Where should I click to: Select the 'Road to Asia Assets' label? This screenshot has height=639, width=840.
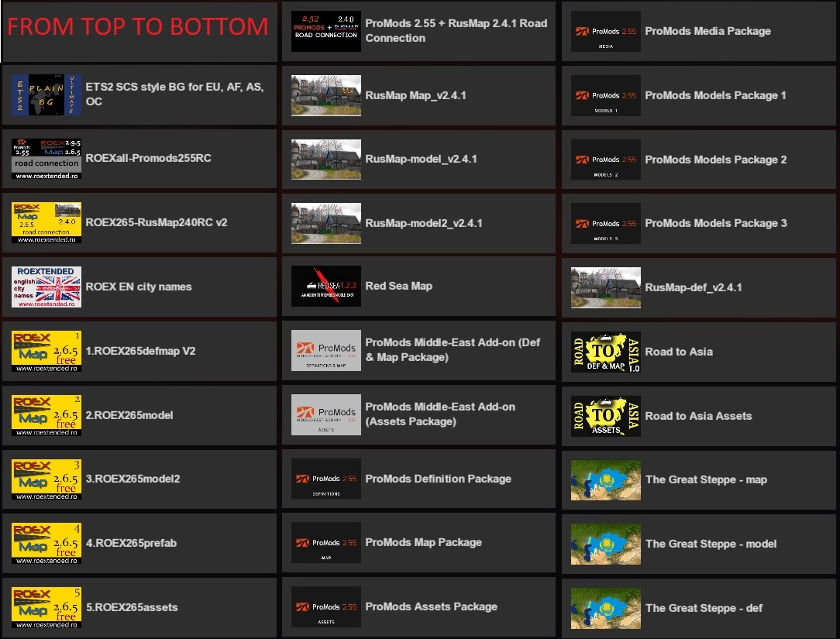(x=698, y=416)
